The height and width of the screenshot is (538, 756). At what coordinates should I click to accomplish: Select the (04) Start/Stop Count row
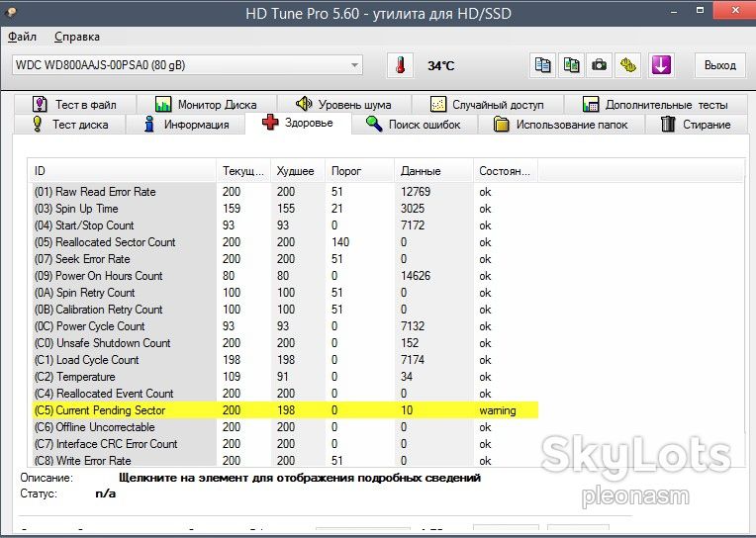click(285, 225)
